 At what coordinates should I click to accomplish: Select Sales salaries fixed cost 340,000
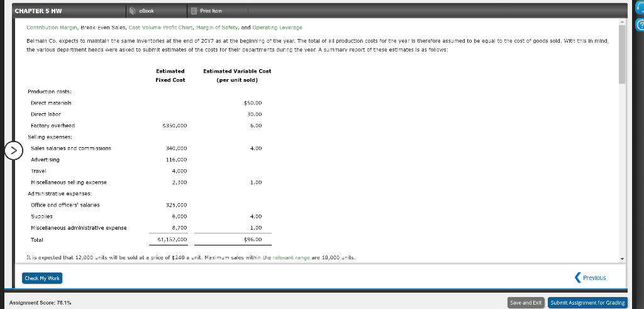176,148
